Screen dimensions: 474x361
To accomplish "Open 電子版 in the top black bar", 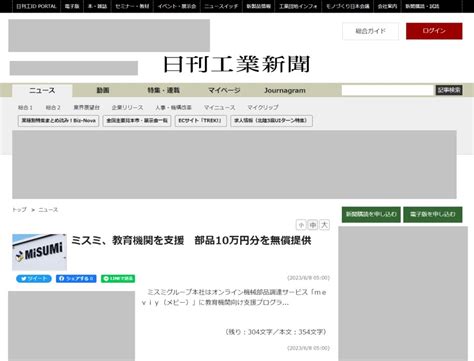I will 72,6.
